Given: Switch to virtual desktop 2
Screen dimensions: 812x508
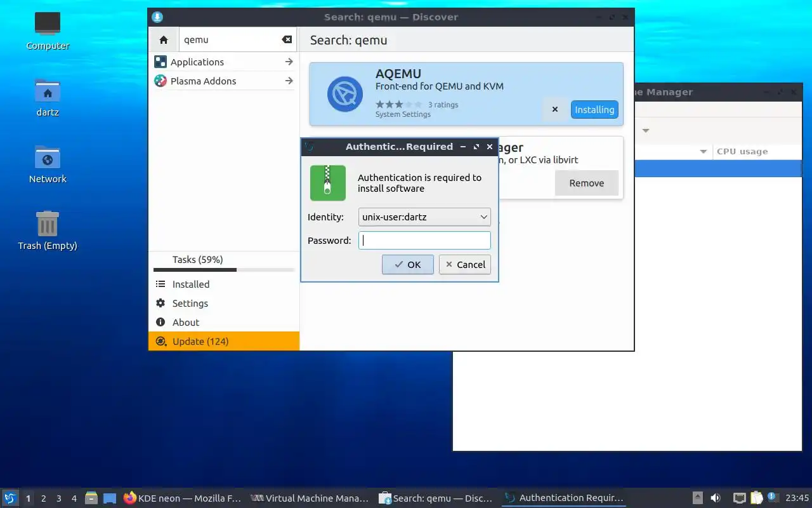Looking at the screenshot, I should pos(43,498).
